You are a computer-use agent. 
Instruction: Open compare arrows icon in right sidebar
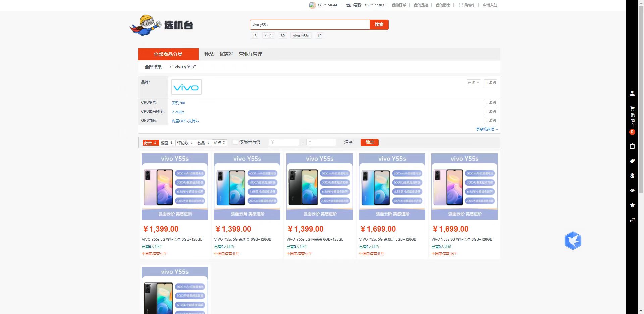coord(632,220)
